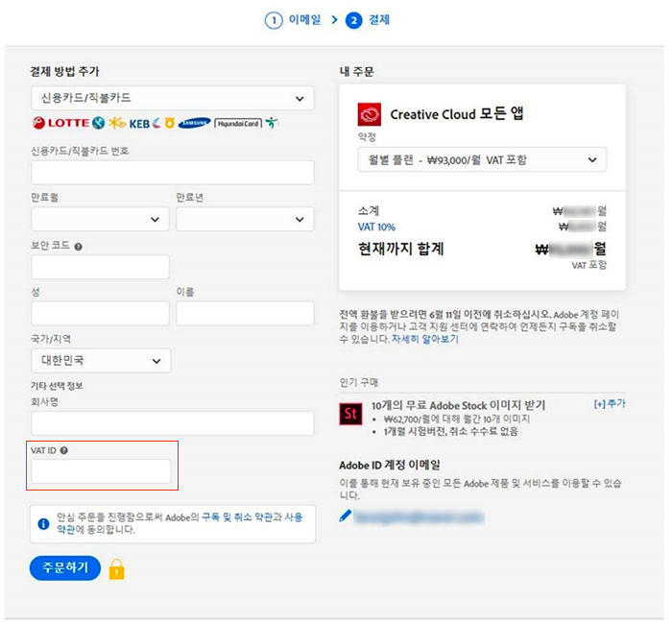Click the 주문하기 order button
This screenshot has width=672, height=623.
(x=65, y=568)
